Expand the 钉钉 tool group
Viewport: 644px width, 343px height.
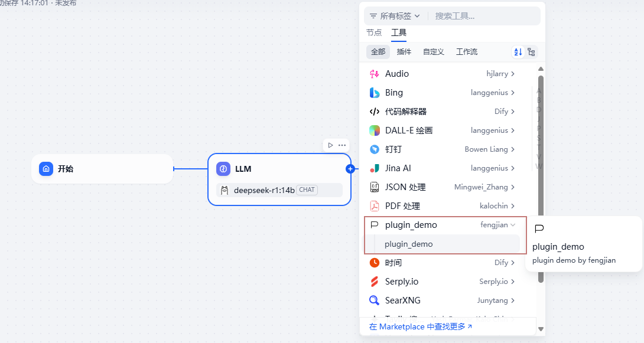coord(513,149)
